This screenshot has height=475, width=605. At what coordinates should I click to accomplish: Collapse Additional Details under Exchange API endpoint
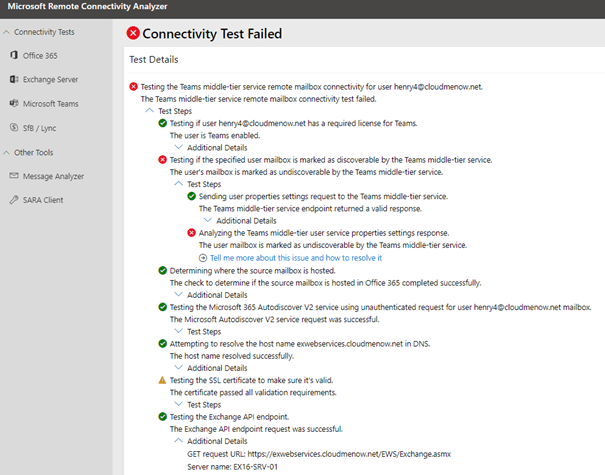179,441
